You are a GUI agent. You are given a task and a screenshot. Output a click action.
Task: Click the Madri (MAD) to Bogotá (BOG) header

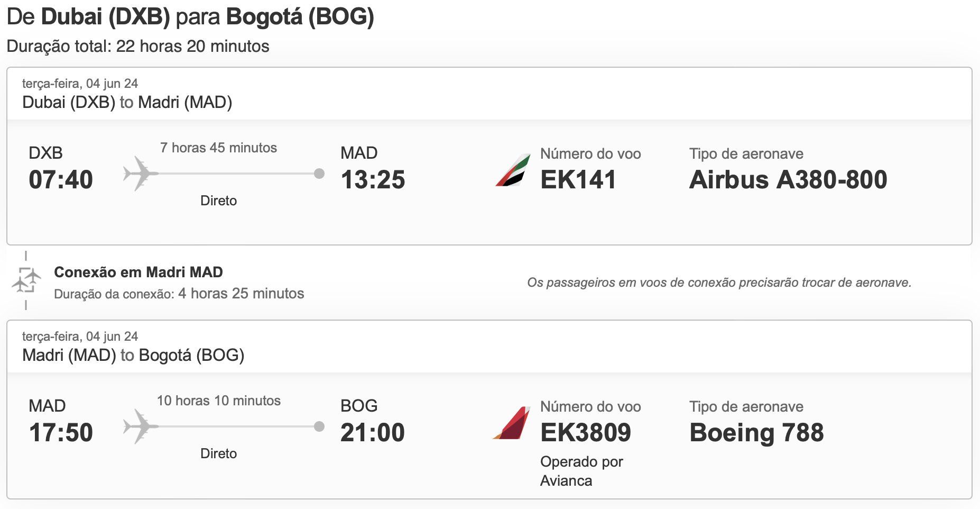click(x=133, y=355)
